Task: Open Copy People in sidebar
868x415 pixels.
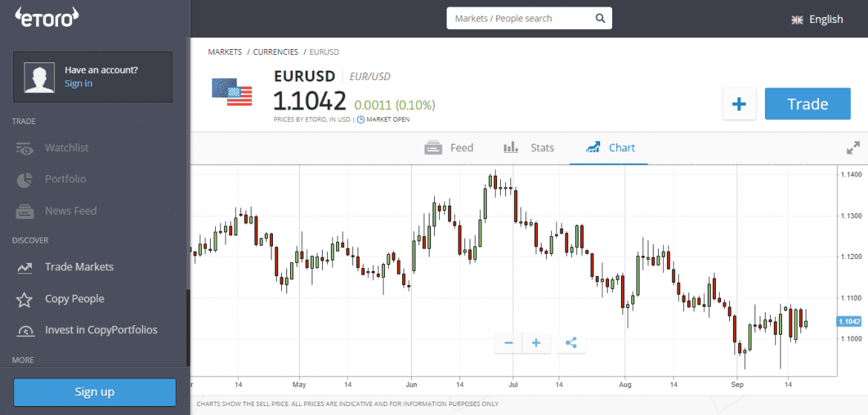Action: tap(74, 299)
